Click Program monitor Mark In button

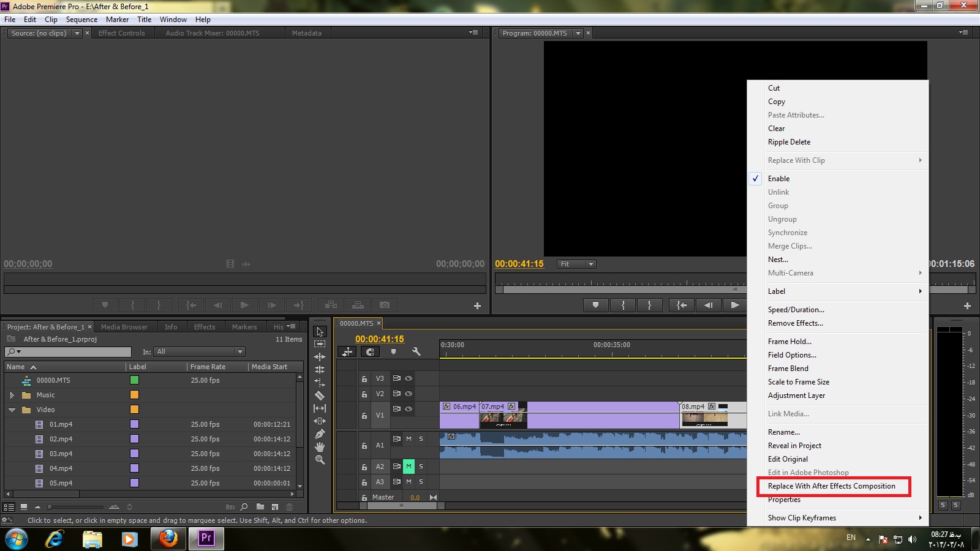[623, 305]
